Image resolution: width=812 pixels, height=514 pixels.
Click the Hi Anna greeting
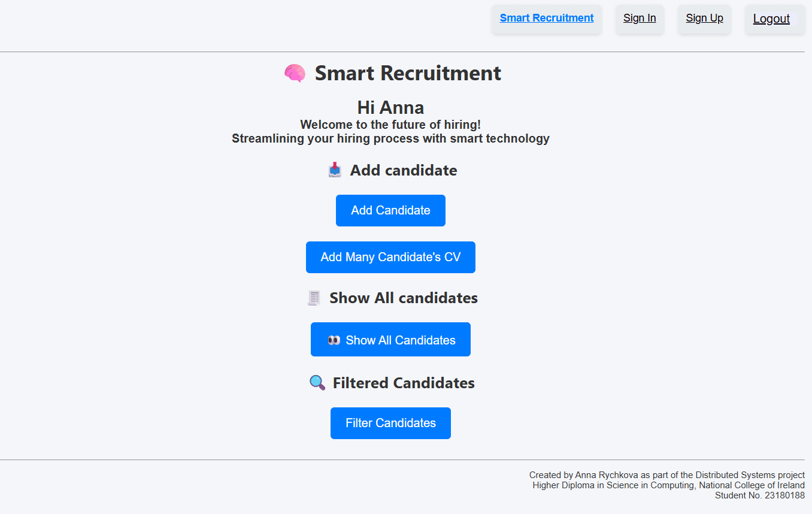(x=390, y=108)
